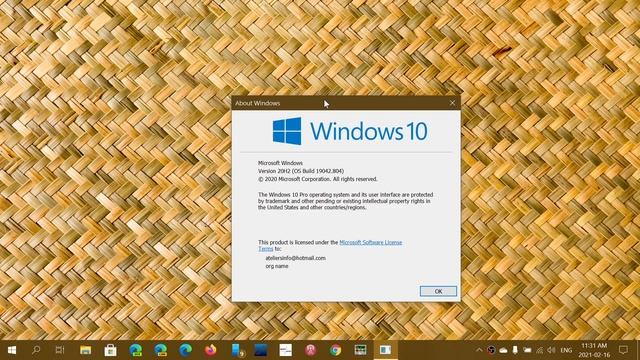Expand the hidden tray icons chevron

pos(479,350)
